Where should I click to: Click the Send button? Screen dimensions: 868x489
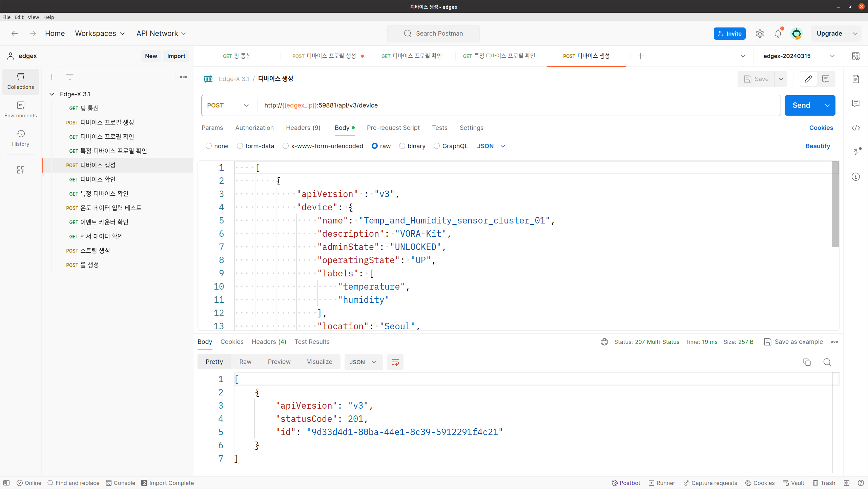[x=801, y=105]
